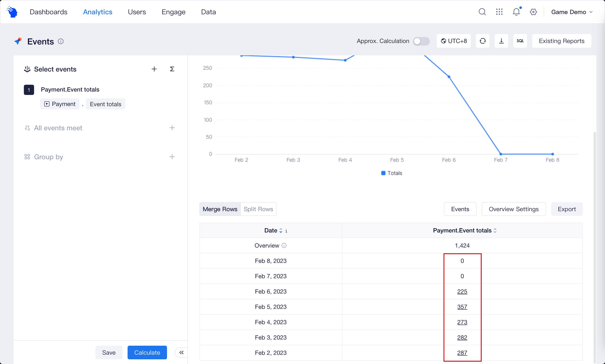Click the Save button
Viewport: 605px width, 364px height.
[109, 353]
